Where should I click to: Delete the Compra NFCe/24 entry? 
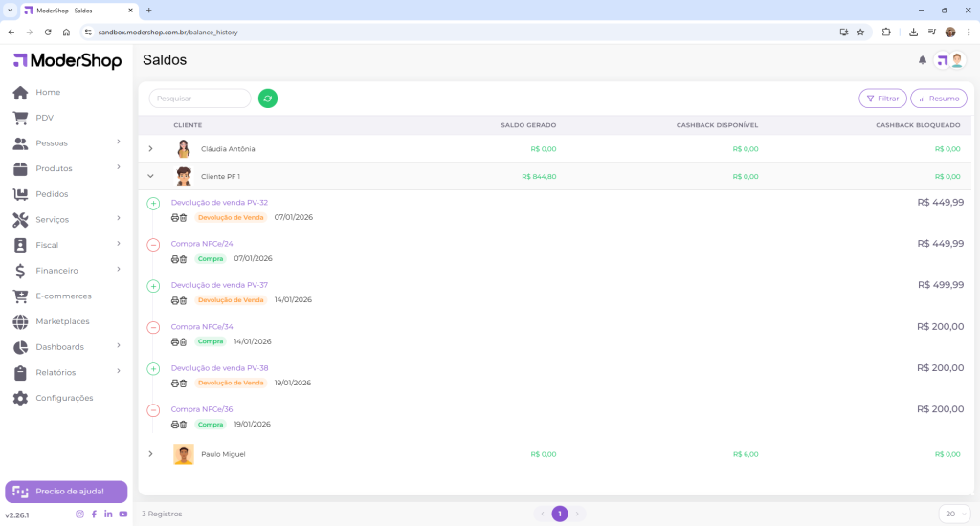pos(183,259)
